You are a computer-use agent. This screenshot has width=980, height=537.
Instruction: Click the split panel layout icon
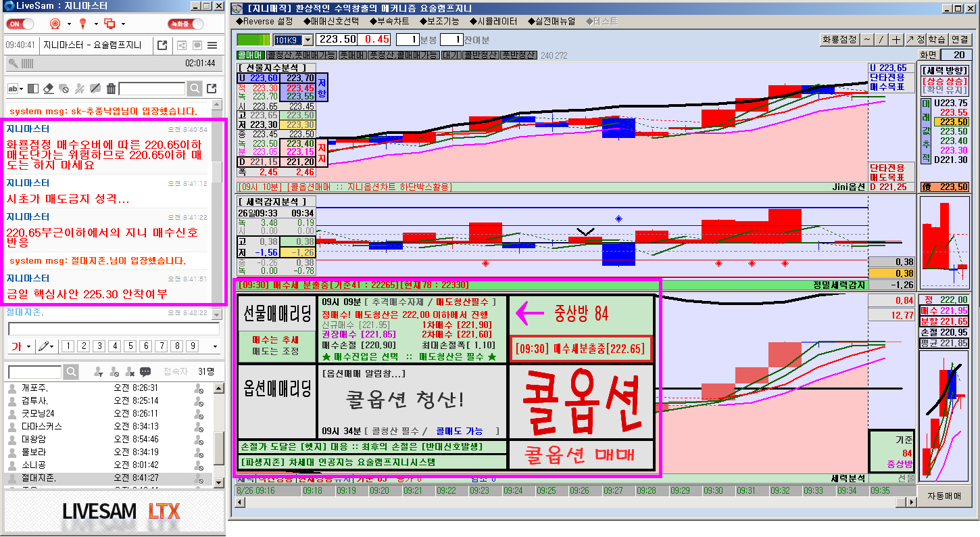(x=34, y=89)
